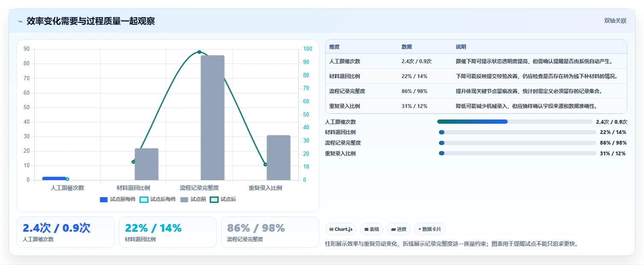Click the 数据 column header
The width and height of the screenshot is (644, 265).
click(407, 47)
